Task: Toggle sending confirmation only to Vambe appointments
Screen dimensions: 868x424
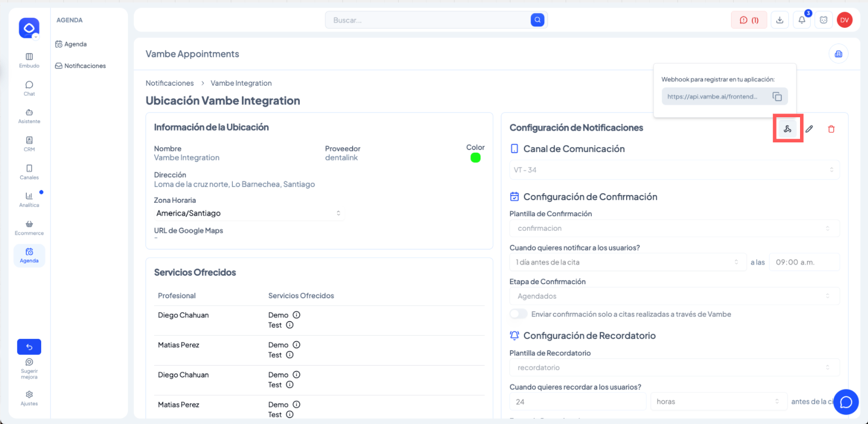Action: click(518, 314)
